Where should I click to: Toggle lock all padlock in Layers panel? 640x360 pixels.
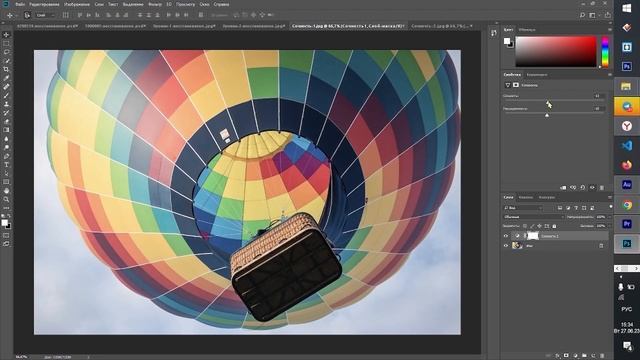tap(554, 226)
